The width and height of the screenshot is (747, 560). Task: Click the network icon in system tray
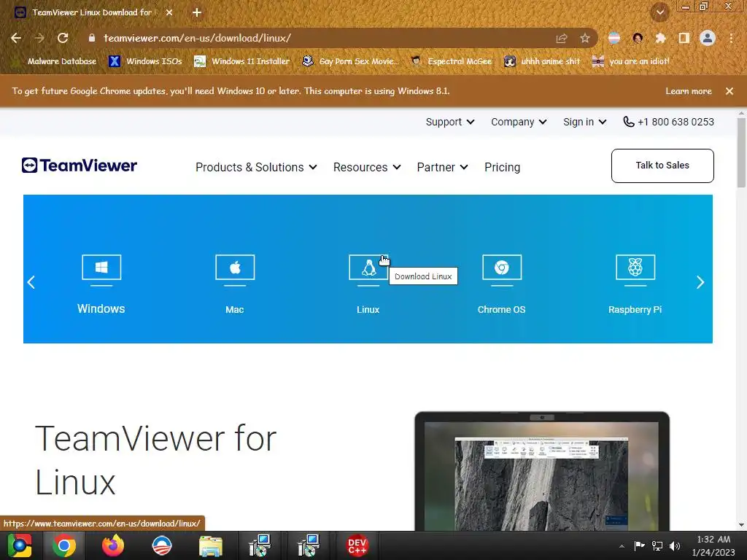coord(657,545)
